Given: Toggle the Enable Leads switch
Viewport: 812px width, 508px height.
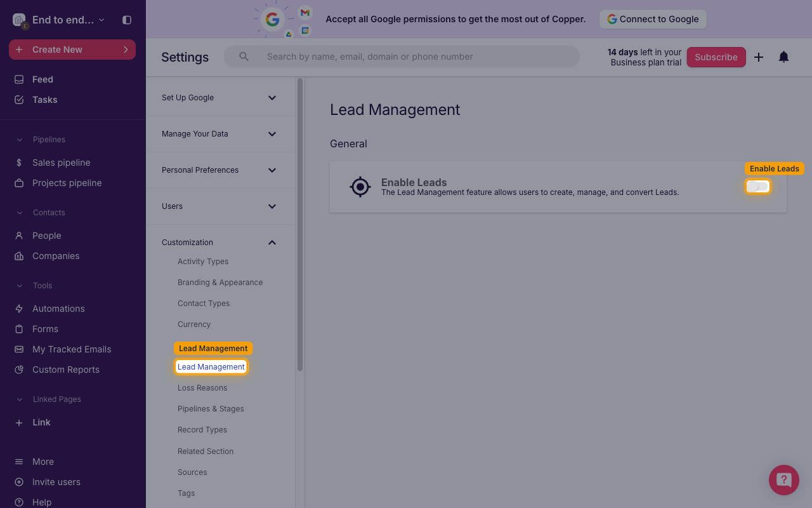Looking at the screenshot, I should 758,187.
